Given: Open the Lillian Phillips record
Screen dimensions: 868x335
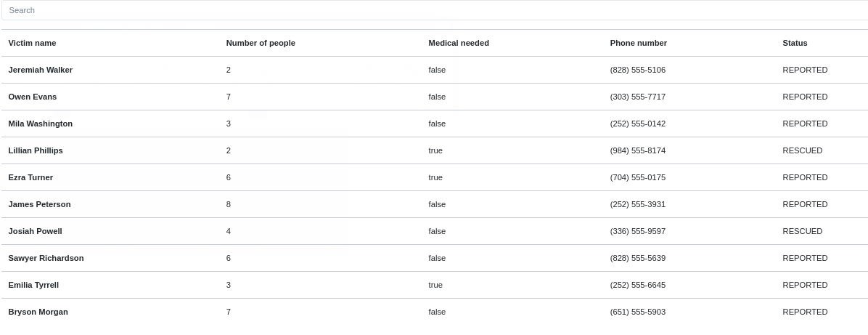Looking at the screenshot, I should pos(36,150).
